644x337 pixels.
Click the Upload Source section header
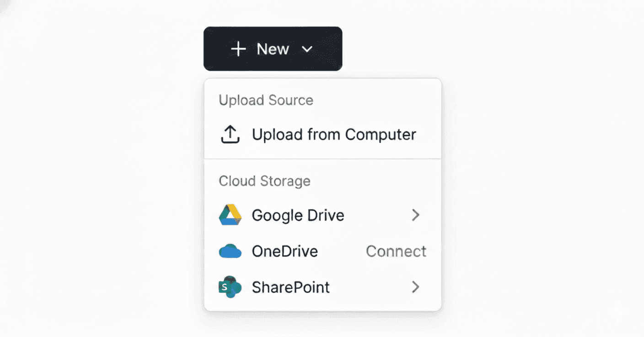pos(266,100)
